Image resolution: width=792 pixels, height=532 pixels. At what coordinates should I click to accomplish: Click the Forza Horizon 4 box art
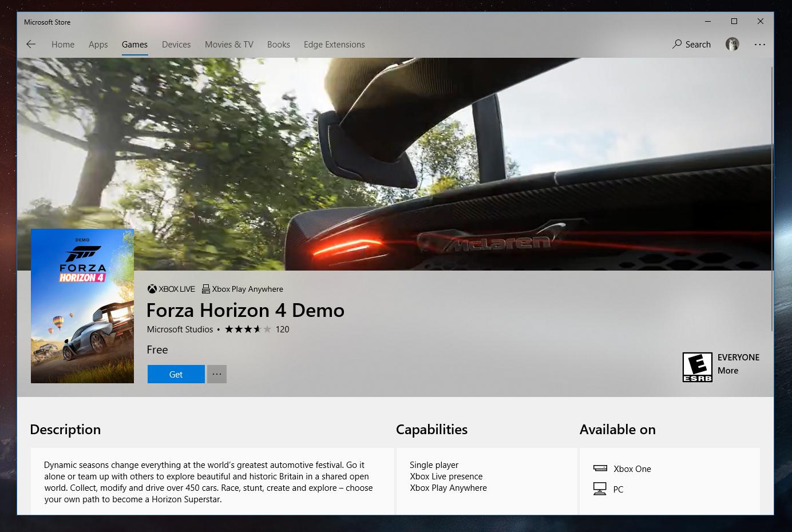coord(82,306)
